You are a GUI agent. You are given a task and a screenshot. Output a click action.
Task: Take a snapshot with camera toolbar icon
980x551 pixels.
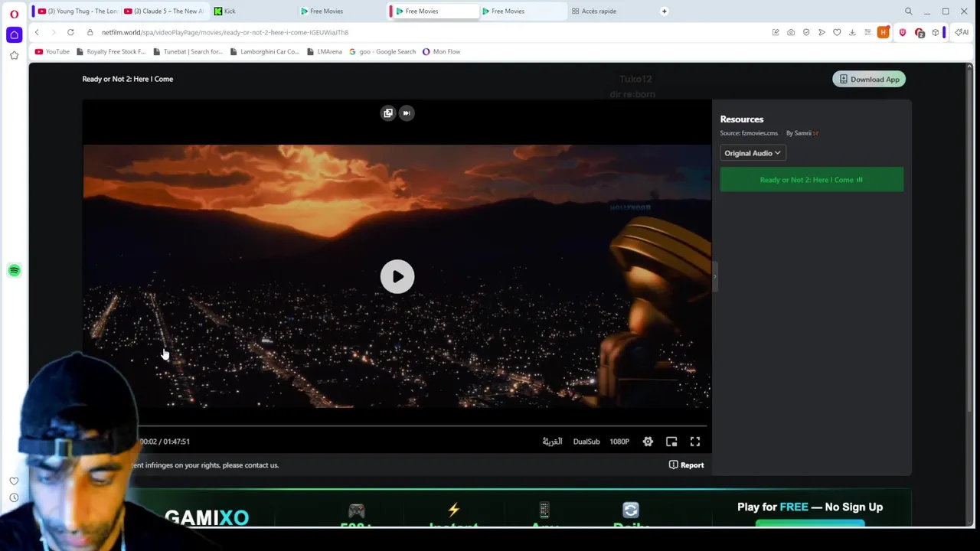pos(791,32)
